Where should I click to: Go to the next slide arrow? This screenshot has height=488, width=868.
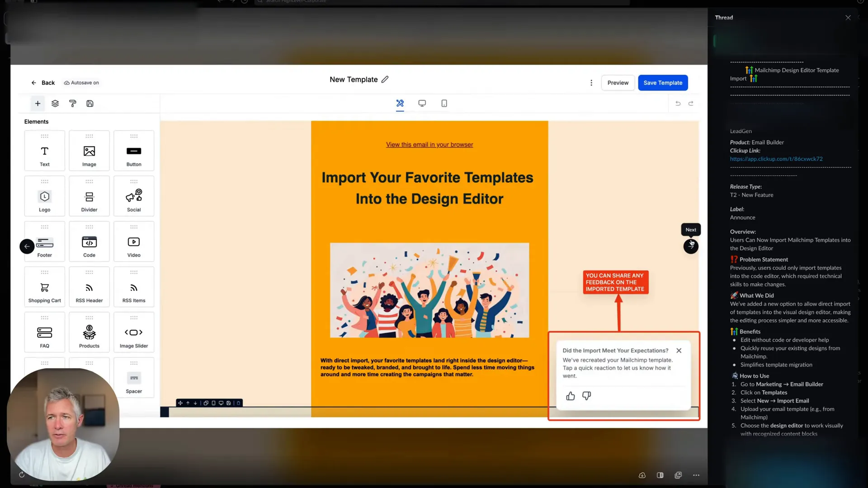(691, 246)
